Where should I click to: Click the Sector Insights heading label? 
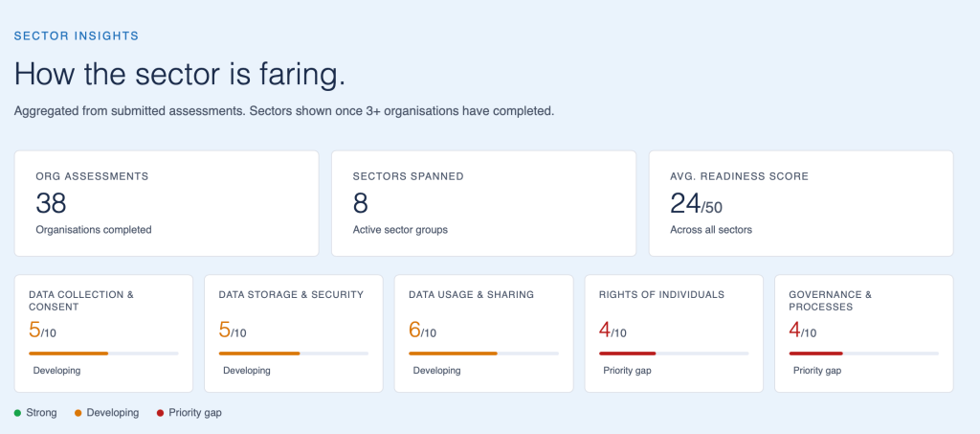(77, 35)
